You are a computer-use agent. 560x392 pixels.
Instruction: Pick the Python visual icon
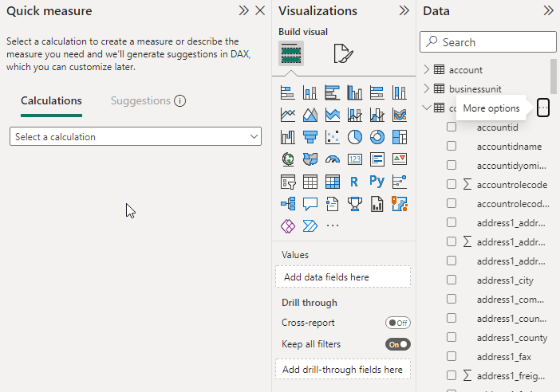pos(377,182)
